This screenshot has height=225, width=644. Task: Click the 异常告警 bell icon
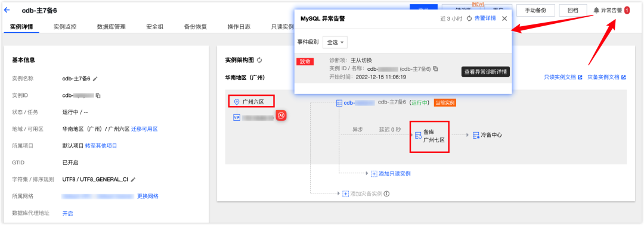596,10
